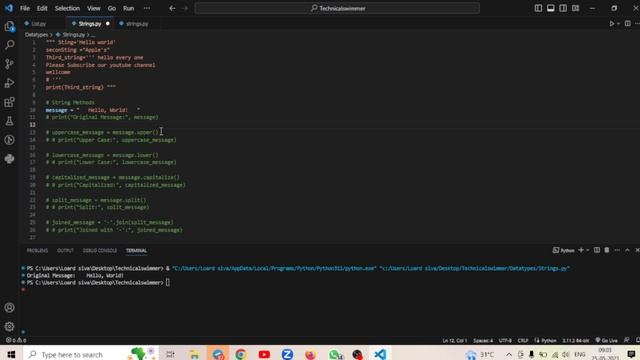Screen dimensions: 640x360
Task: Go back with the left arrow
Action: tap(172, 8)
